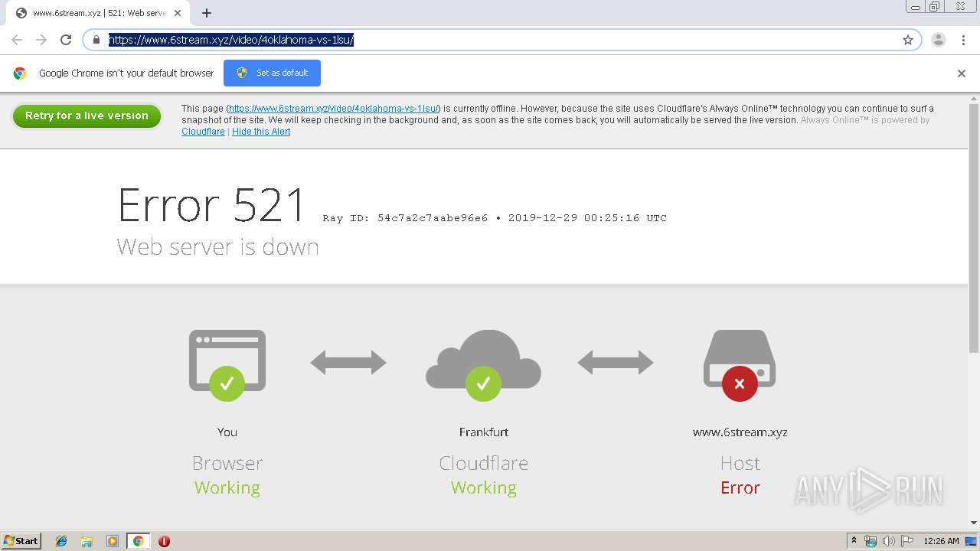Click the volume speaker tray icon
This screenshot has width=980, height=551.
pos(889,541)
